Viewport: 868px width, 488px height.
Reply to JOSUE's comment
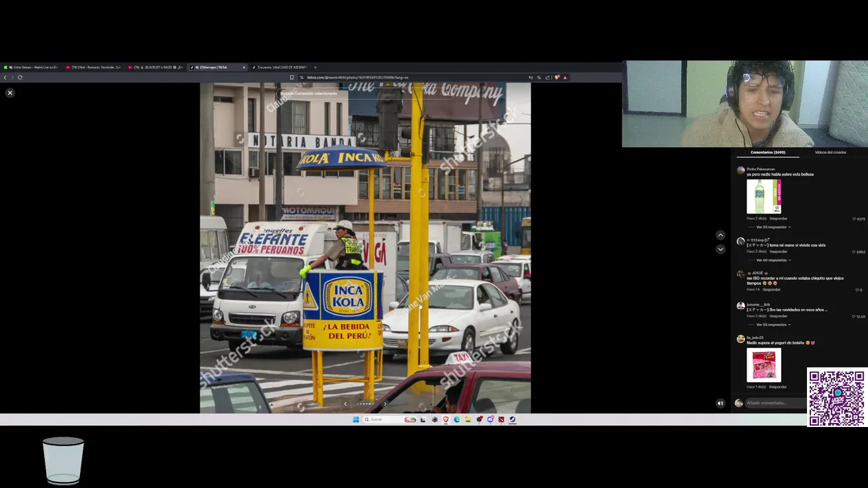click(771, 289)
